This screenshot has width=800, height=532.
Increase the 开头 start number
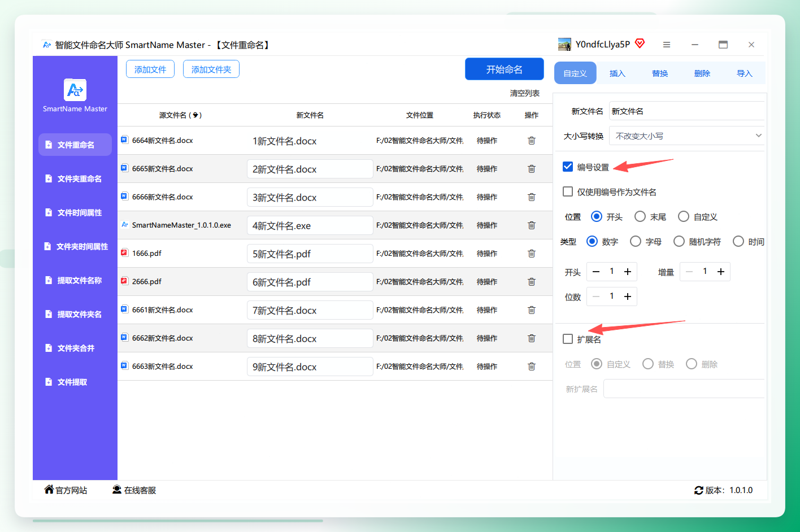point(628,272)
